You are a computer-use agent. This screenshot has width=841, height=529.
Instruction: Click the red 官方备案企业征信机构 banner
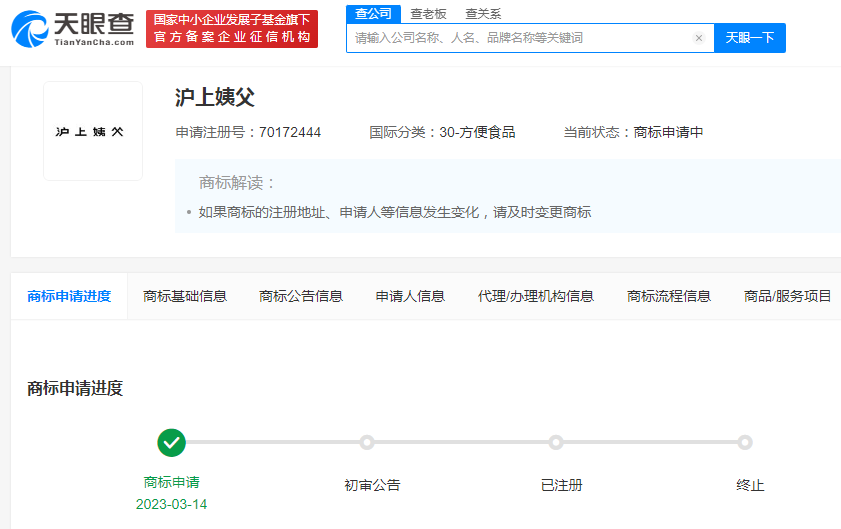[x=231, y=28]
